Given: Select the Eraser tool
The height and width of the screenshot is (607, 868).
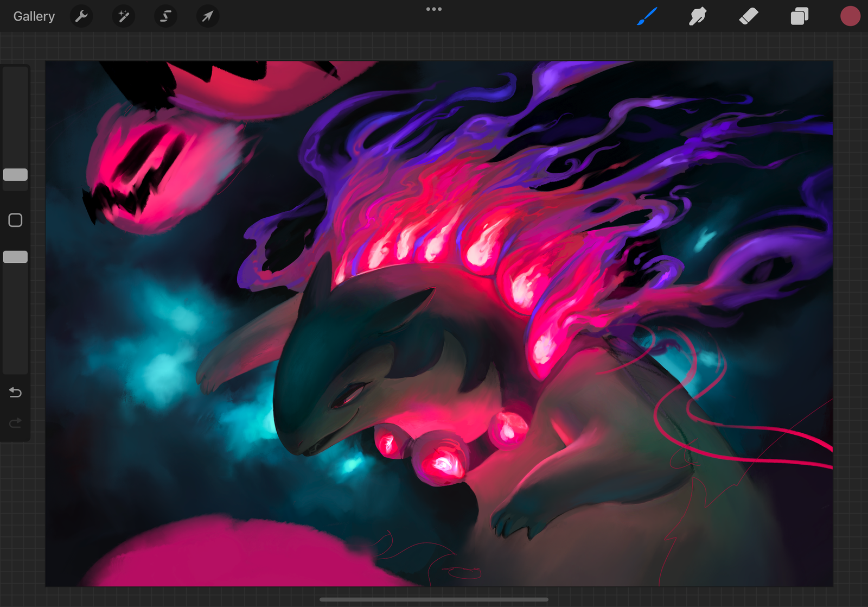Looking at the screenshot, I should [x=748, y=16].
